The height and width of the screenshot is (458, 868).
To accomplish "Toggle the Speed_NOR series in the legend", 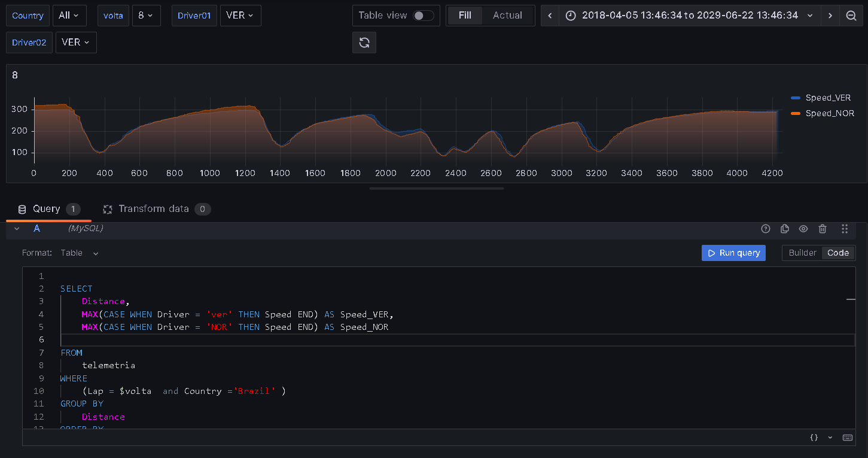I will (x=828, y=113).
